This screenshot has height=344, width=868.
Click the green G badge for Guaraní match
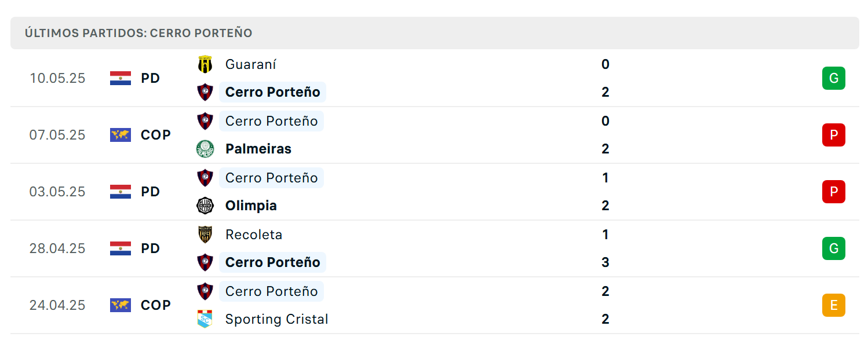click(x=833, y=78)
